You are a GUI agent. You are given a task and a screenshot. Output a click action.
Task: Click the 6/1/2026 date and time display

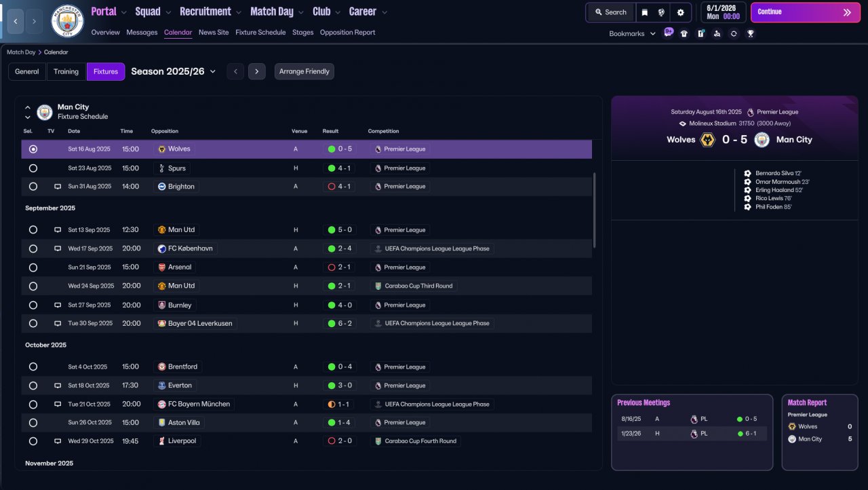pyautogui.click(x=722, y=12)
